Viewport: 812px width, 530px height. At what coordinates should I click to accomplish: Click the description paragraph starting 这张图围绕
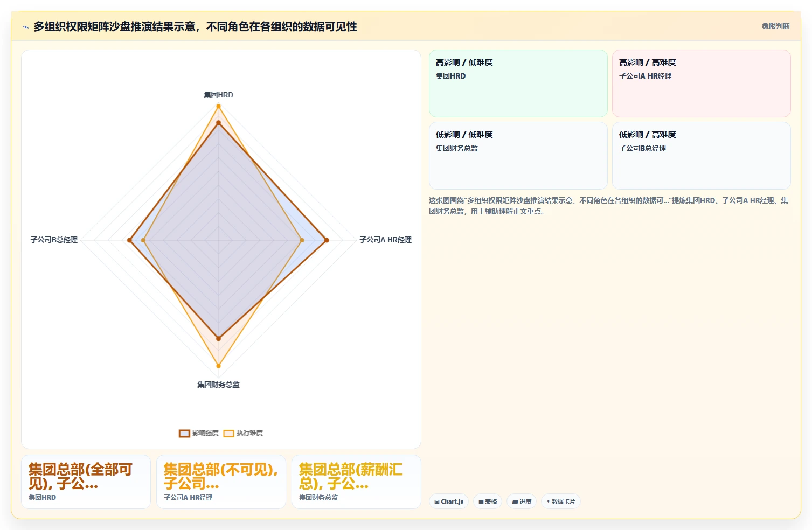[x=609, y=206]
